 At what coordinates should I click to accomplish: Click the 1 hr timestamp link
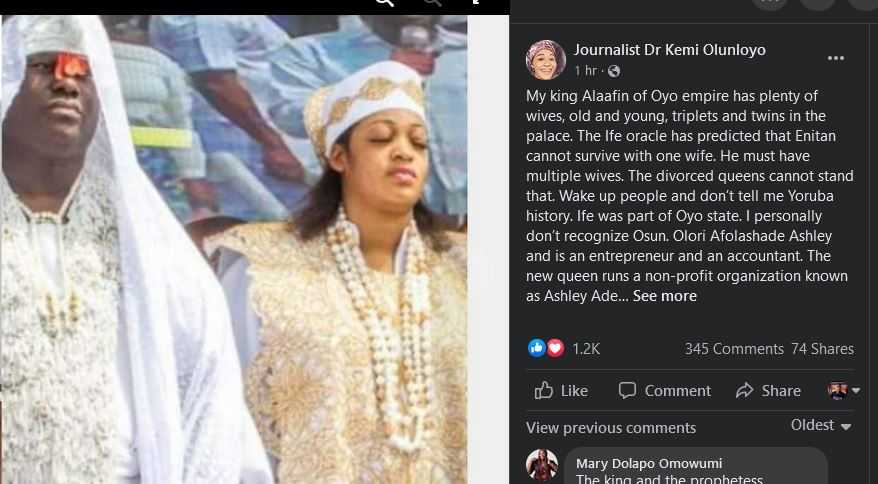point(585,71)
